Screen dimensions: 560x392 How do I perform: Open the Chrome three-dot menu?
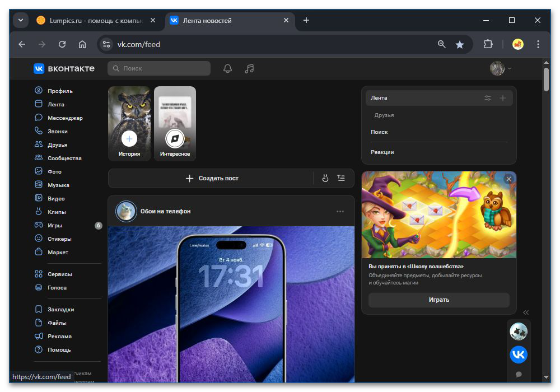538,44
